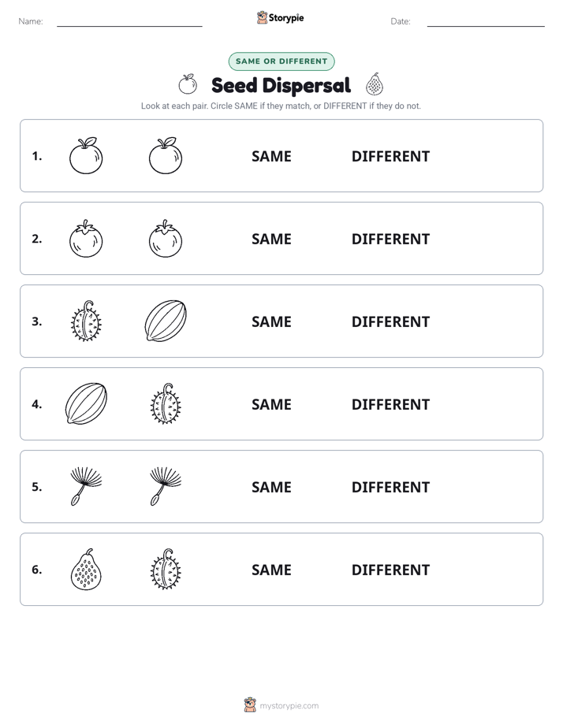
Task: Select the spiky chestnut in row 3
Action: point(86,321)
